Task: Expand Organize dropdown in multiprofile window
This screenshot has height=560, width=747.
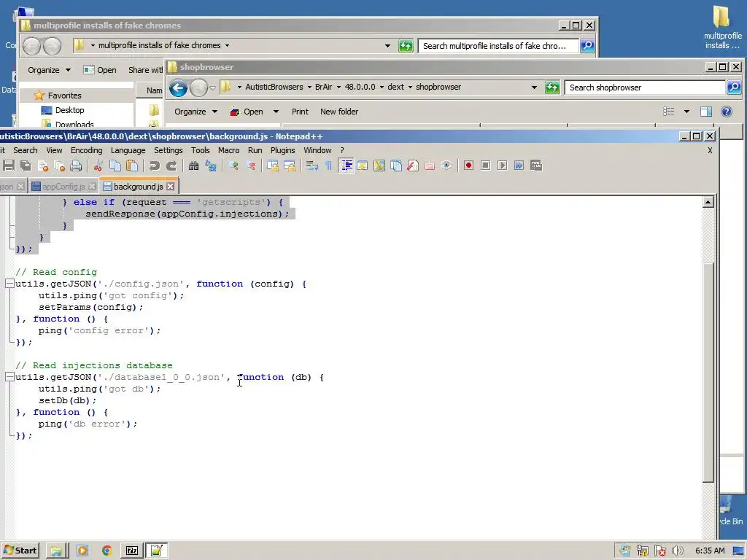Action: [x=49, y=70]
